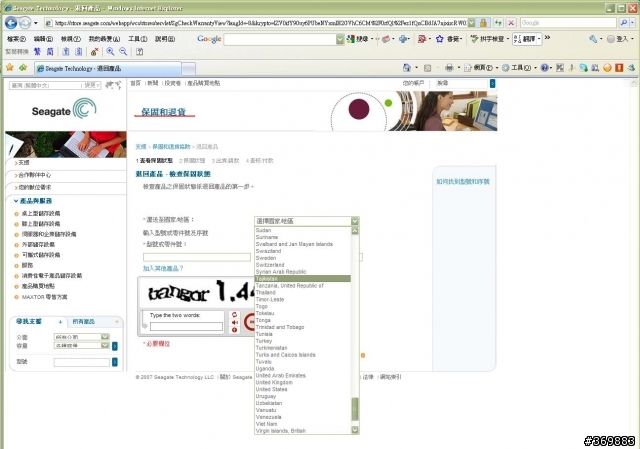Click the CAPTCHA help icon
Viewport: 640px width, 449px height.
pyautogui.click(x=235, y=330)
